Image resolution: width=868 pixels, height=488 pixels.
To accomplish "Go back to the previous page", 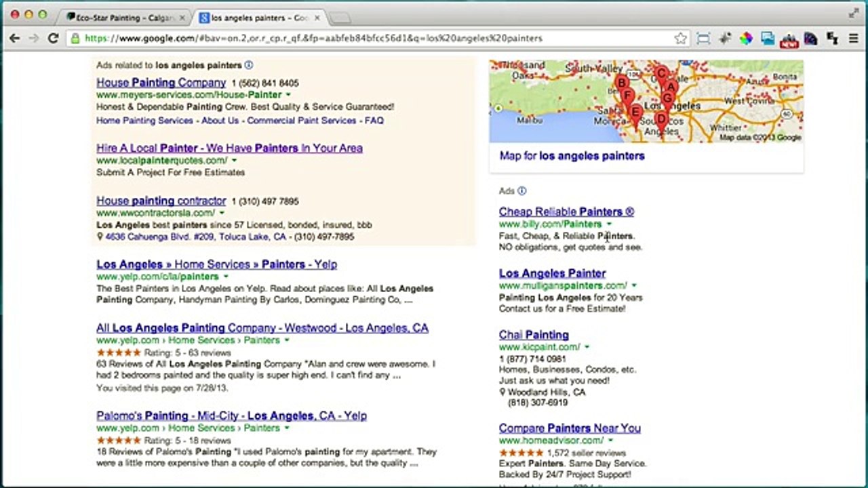I will 14,39.
